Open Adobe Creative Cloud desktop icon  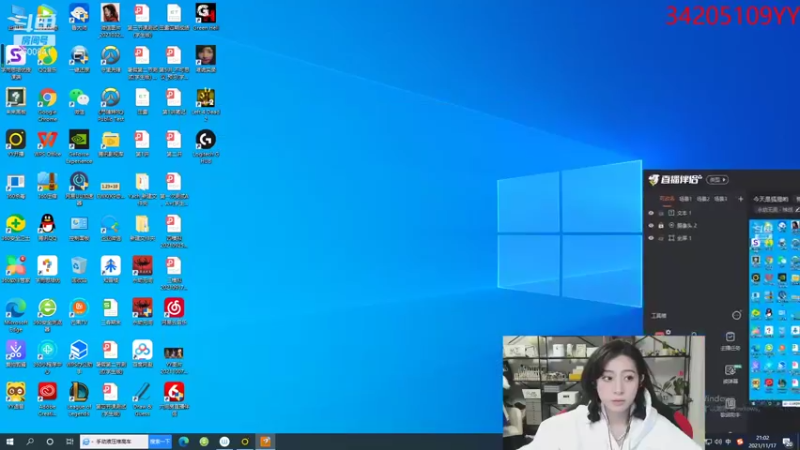point(47,391)
